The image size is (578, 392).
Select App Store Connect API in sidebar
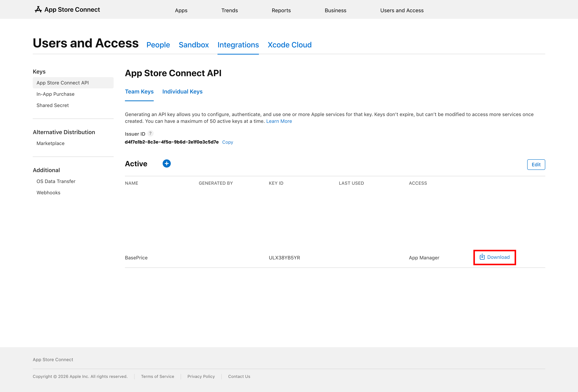[73, 83]
